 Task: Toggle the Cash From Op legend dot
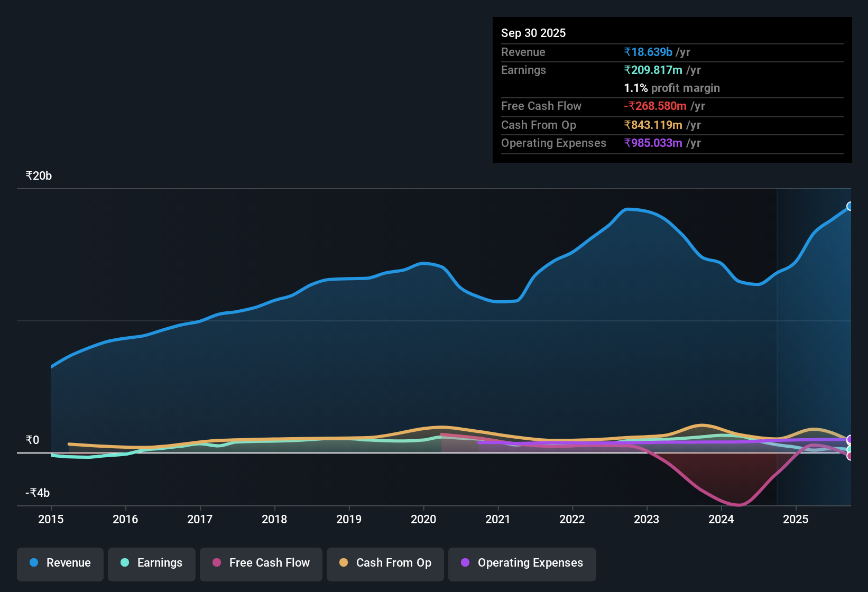pyautogui.click(x=344, y=563)
